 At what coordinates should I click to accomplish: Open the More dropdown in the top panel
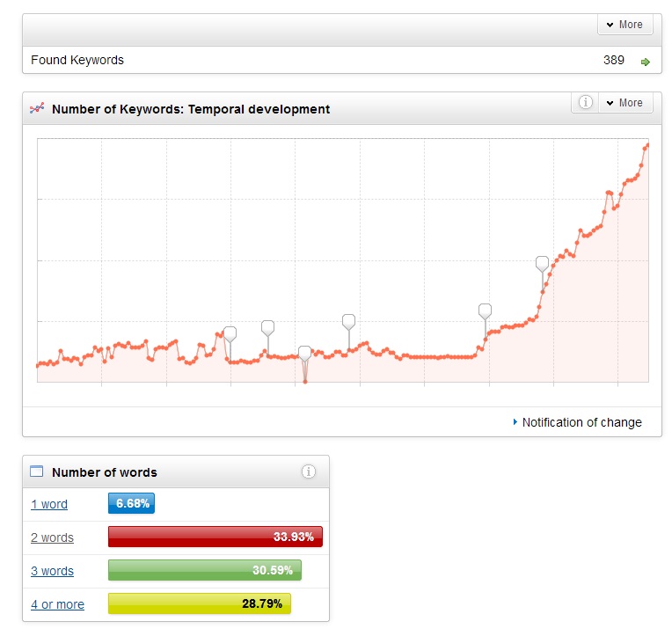625,25
